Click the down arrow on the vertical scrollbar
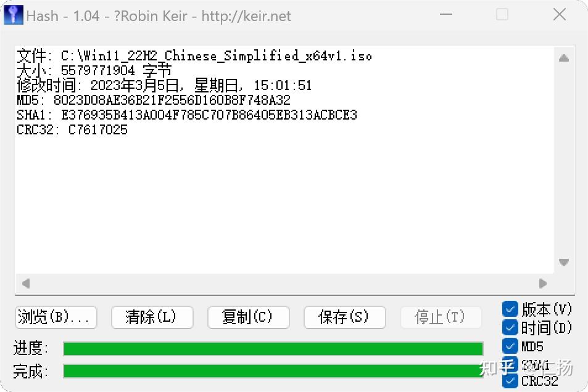Viewport: 588px width, 392px height. (x=563, y=262)
